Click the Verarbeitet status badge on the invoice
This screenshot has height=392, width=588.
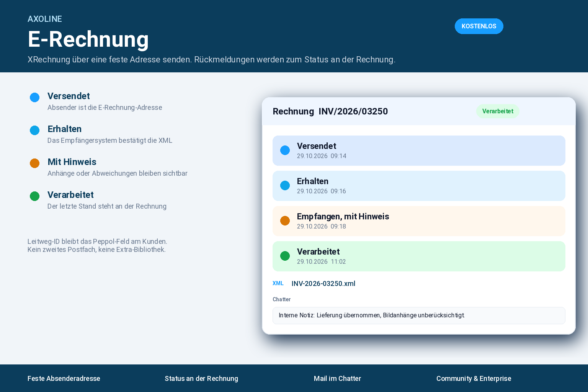point(498,111)
